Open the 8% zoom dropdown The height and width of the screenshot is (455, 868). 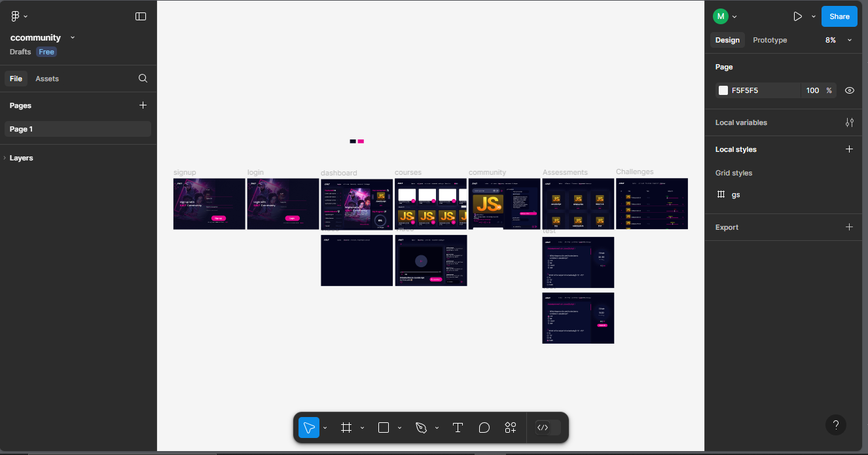[838, 40]
